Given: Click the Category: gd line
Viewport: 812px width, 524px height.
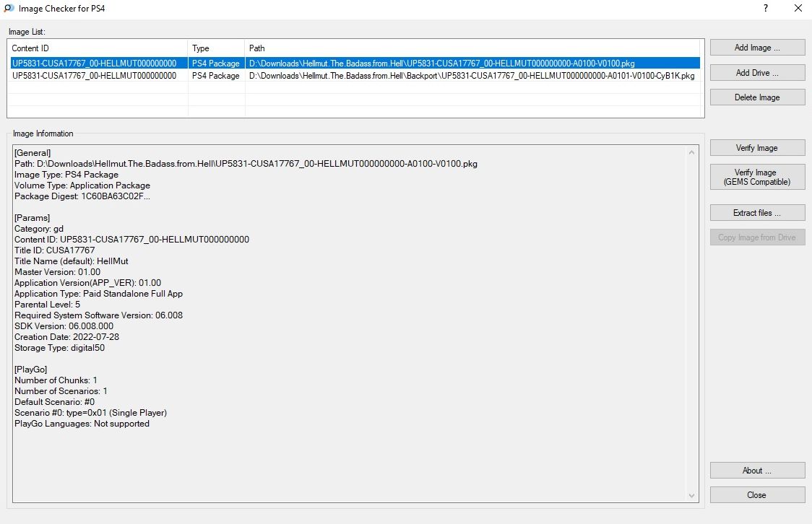Looking at the screenshot, I should tap(39, 229).
